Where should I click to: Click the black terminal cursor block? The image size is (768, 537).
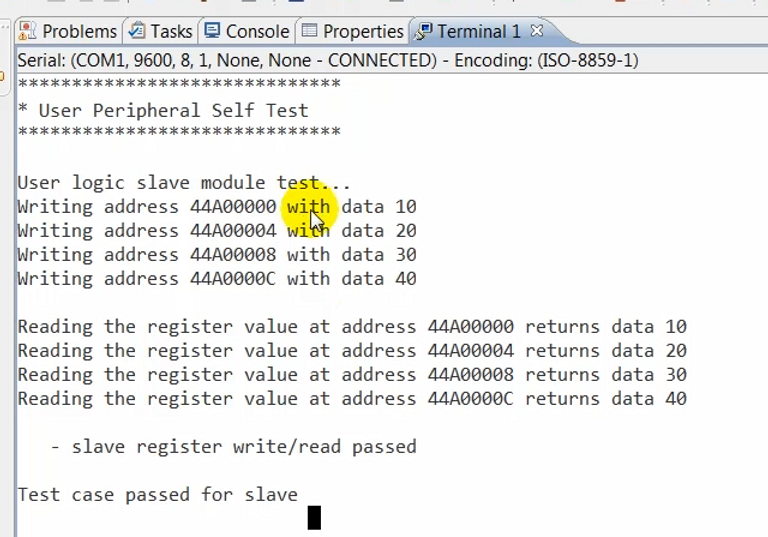click(x=314, y=517)
